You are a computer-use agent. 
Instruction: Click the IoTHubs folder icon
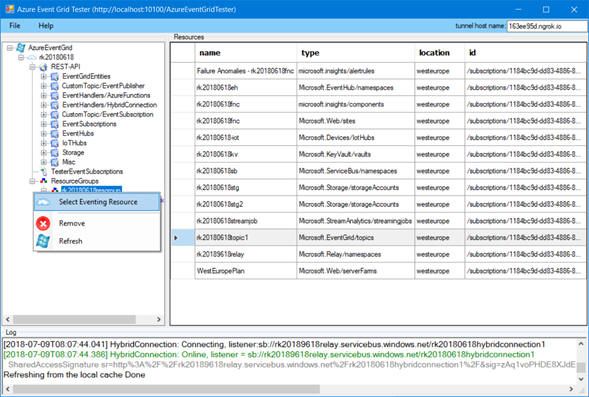pos(54,143)
